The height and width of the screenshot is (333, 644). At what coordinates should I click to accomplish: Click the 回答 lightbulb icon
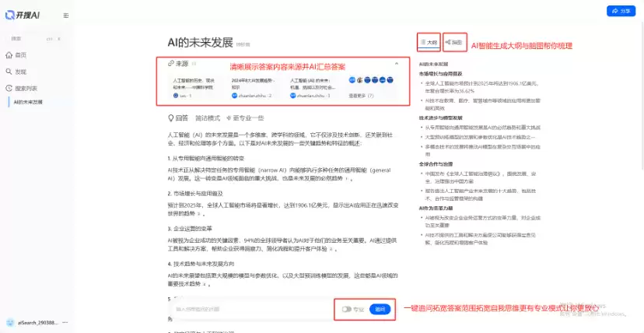coord(171,118)
